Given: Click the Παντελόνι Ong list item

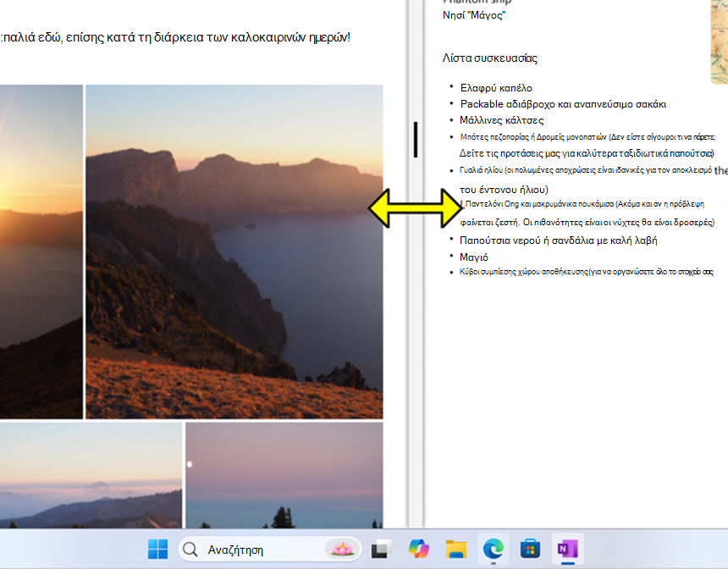Looking at the screenshot, I should pos(585,204).
